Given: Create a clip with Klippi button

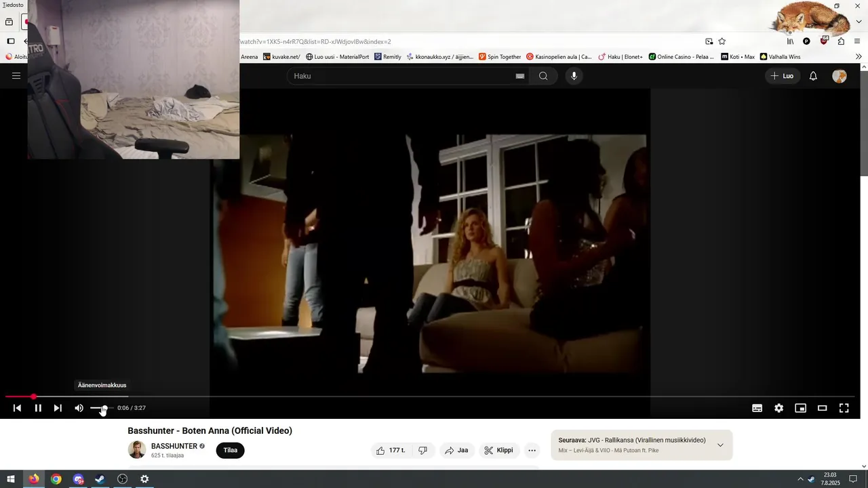Looking at the screenshot, I should (498, 450).
